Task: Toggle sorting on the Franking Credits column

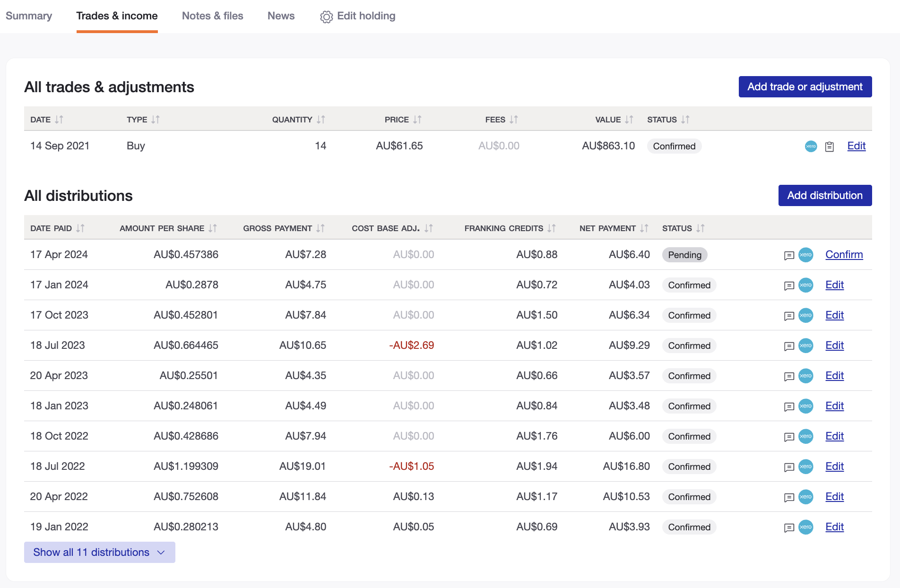Action: click(x=552, y=228)
